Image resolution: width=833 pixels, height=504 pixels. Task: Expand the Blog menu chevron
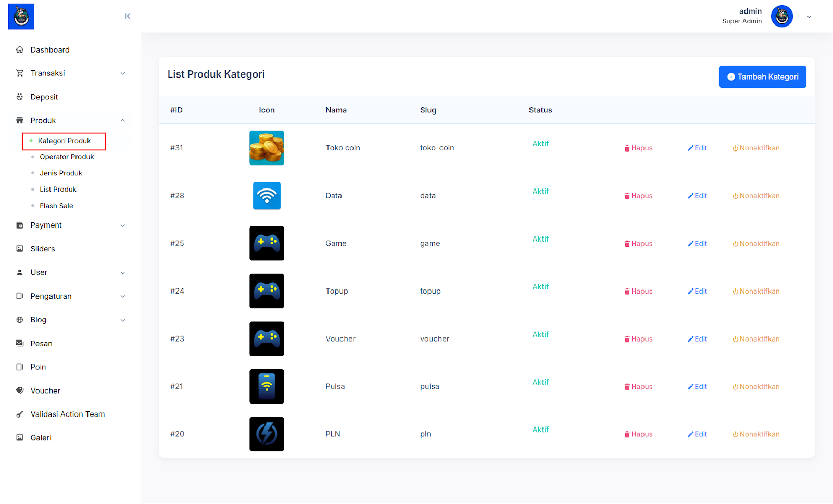123,320
